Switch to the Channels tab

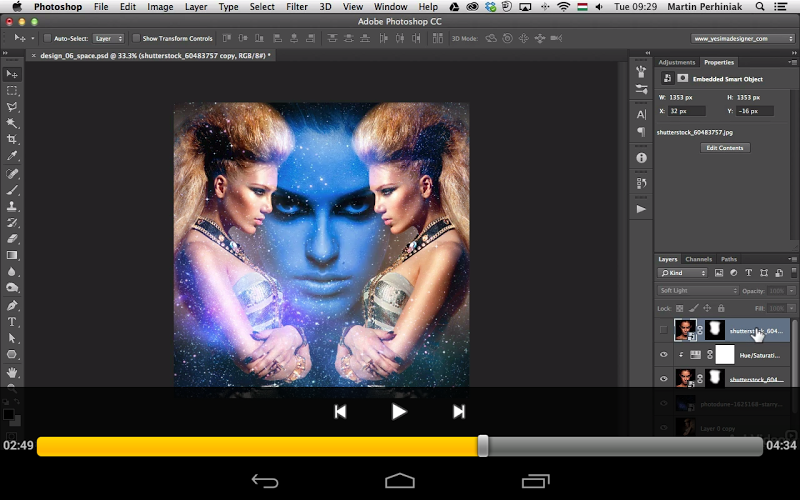pos(699,259)
